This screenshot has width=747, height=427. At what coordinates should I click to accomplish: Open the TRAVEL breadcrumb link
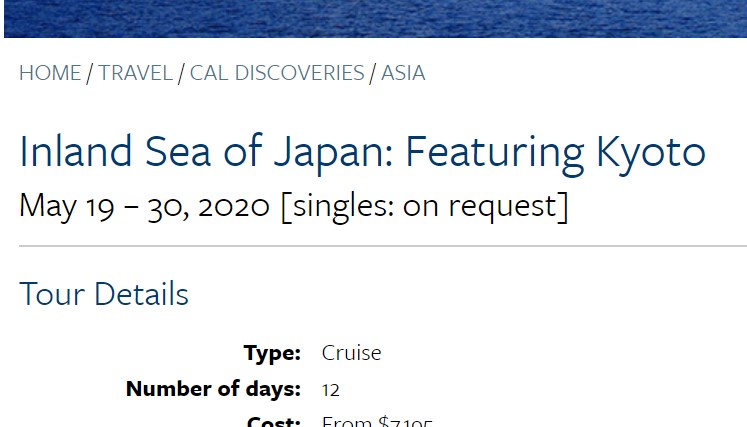pos(135,73)
